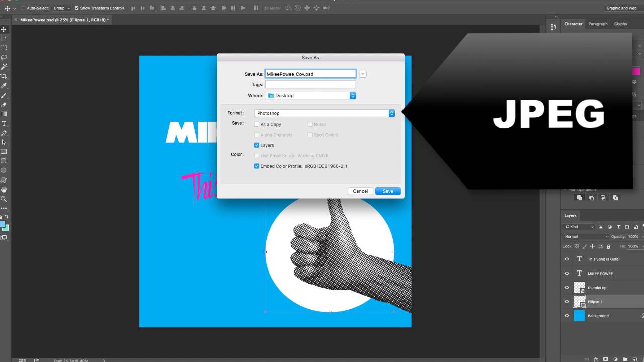
Task: Select the Hand tool
Action: 4,190
